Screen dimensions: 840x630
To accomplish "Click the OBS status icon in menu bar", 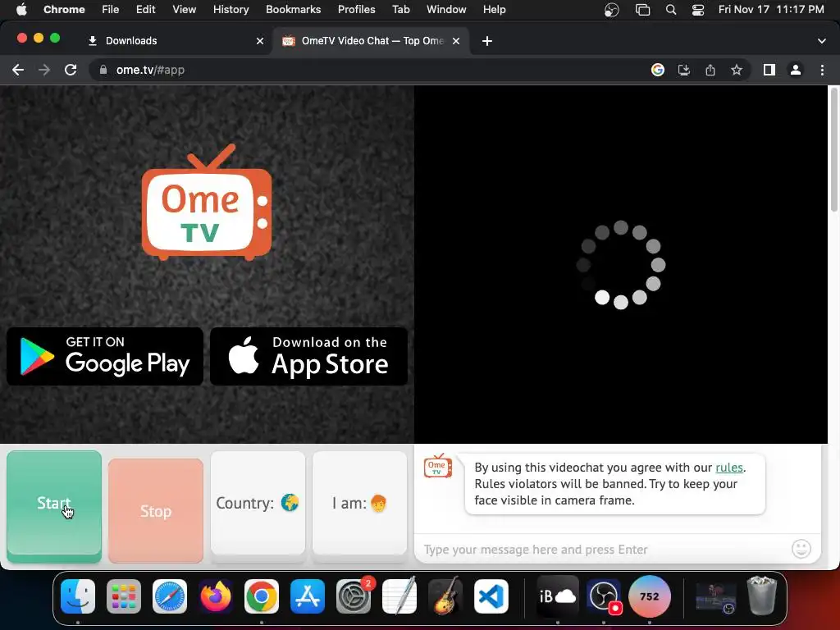I will coord(611,10).
